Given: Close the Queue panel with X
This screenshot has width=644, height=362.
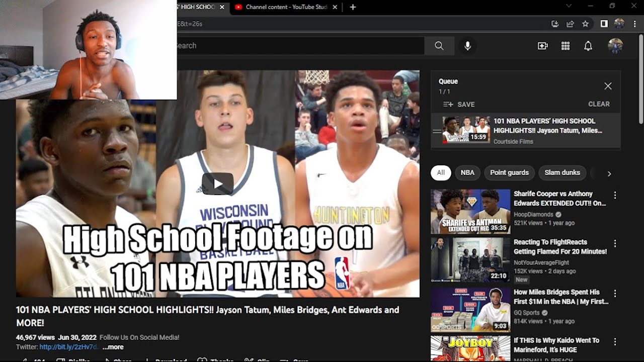Looking at the screenshot, I should pyautogui.click(x=608, y=86).
